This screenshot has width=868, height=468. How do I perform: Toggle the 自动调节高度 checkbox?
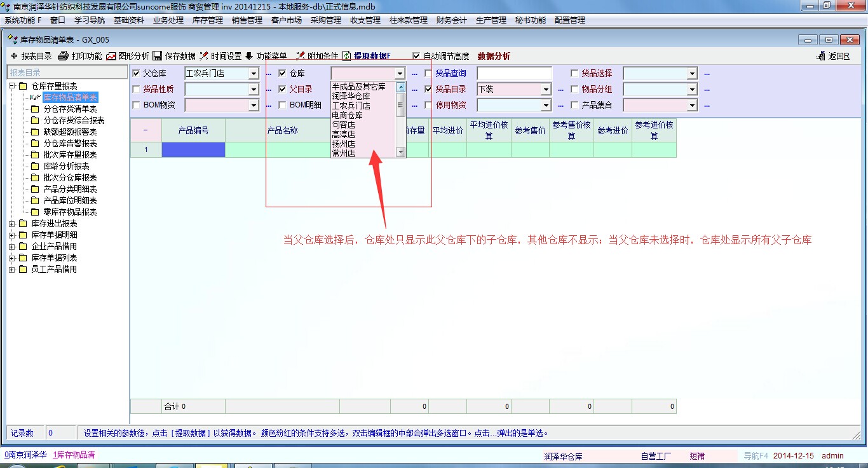point(417,56)
